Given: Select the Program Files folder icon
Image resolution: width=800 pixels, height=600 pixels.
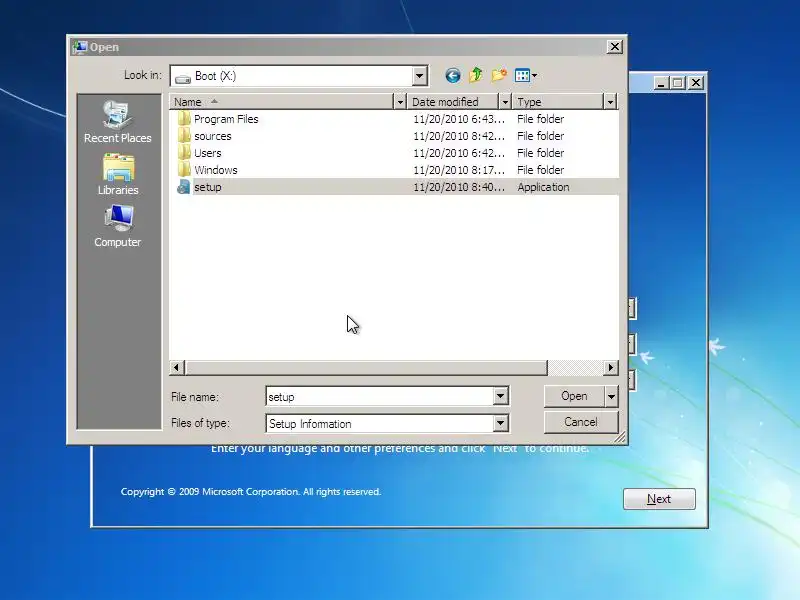Looking at the screenshot, I should click(184, 119).
